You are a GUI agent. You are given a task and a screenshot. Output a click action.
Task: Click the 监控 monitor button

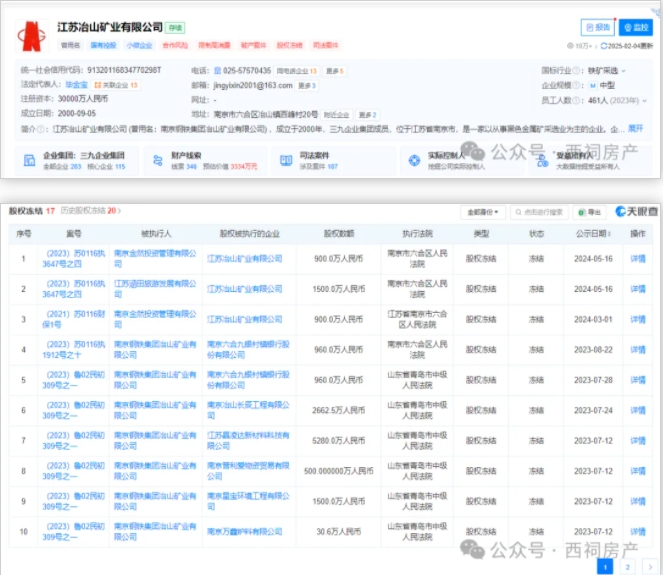click(x=635, y=28)
